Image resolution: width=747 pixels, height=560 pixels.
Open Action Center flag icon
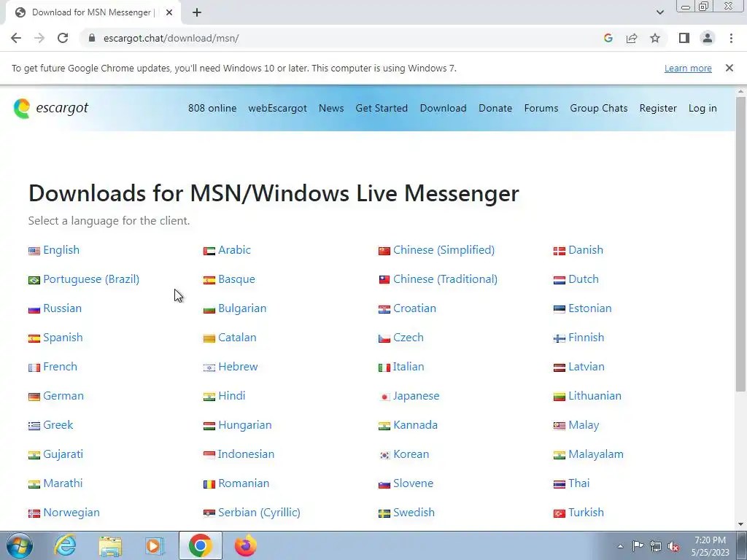(638, 546)
